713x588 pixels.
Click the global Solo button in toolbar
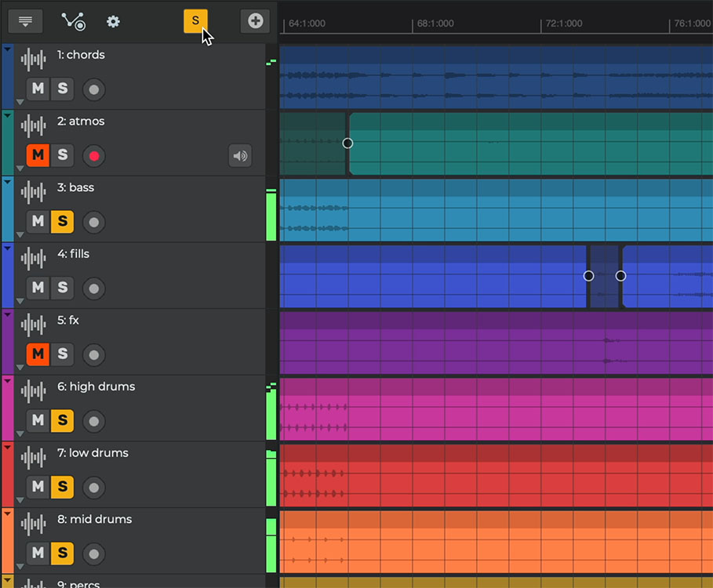(195, 21)
